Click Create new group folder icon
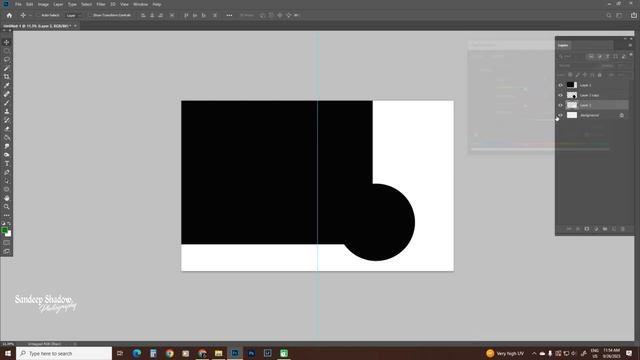This screenshot has height=360, width=640. pyautogui.click(x=605, y=229)
